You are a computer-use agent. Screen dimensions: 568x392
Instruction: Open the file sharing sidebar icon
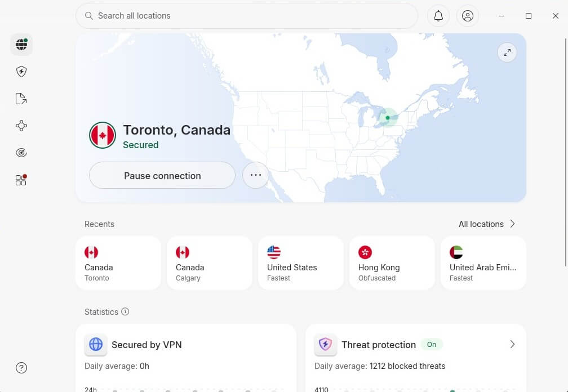coord(21,99)
